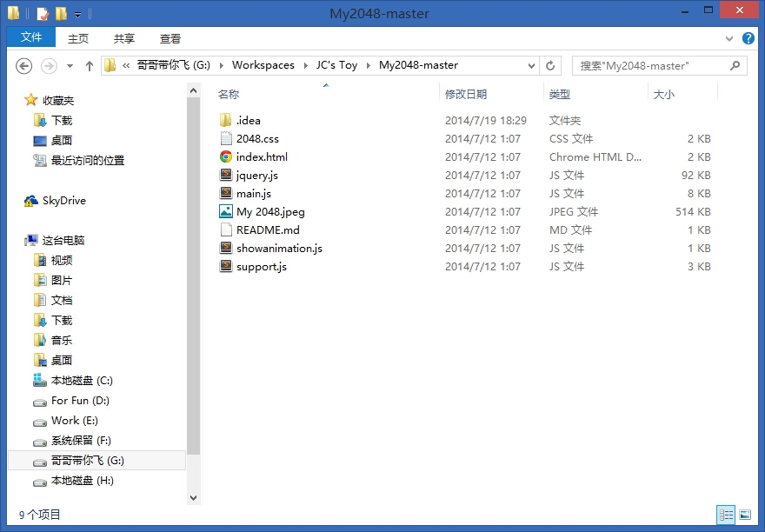The width and height of the screenshot is (765, 532).
Task: Expand breadcrumb arrow after JC's Toy
Action: click(369, 66)
